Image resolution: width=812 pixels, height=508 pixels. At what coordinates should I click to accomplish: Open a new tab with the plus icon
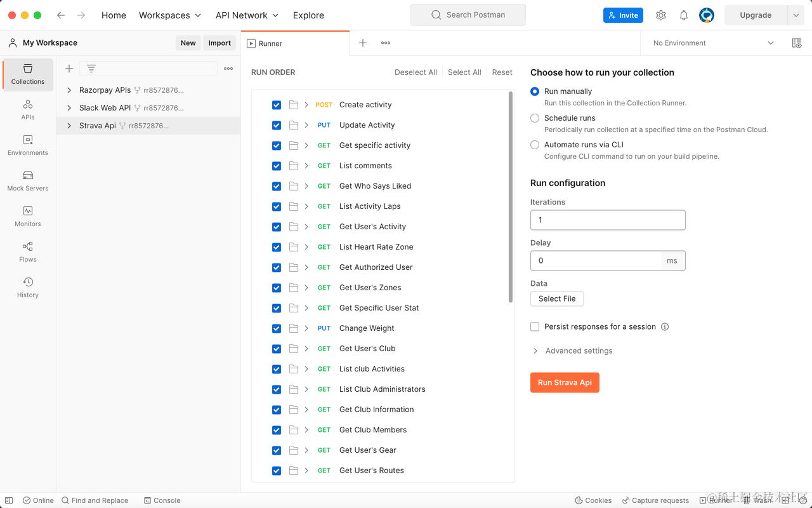(363, 43)
